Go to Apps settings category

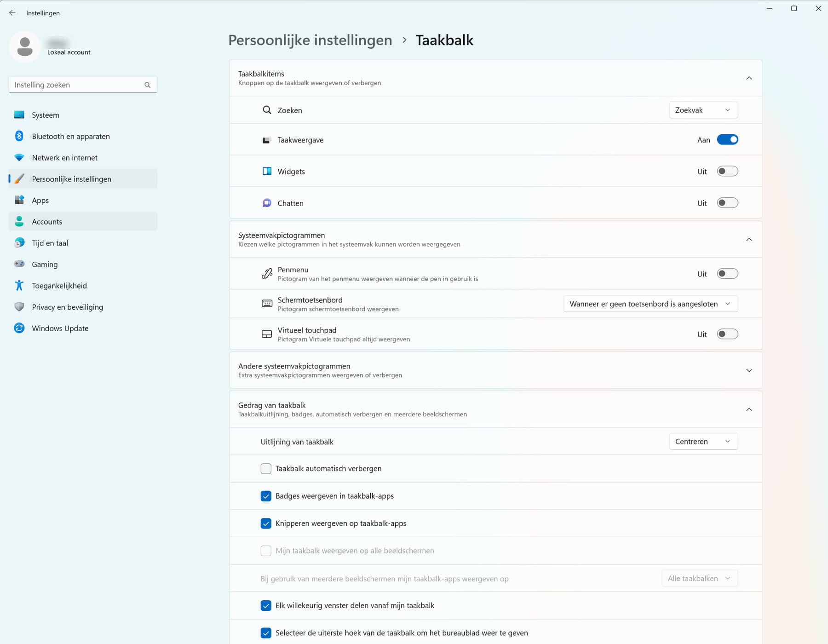tap(40, 200)
